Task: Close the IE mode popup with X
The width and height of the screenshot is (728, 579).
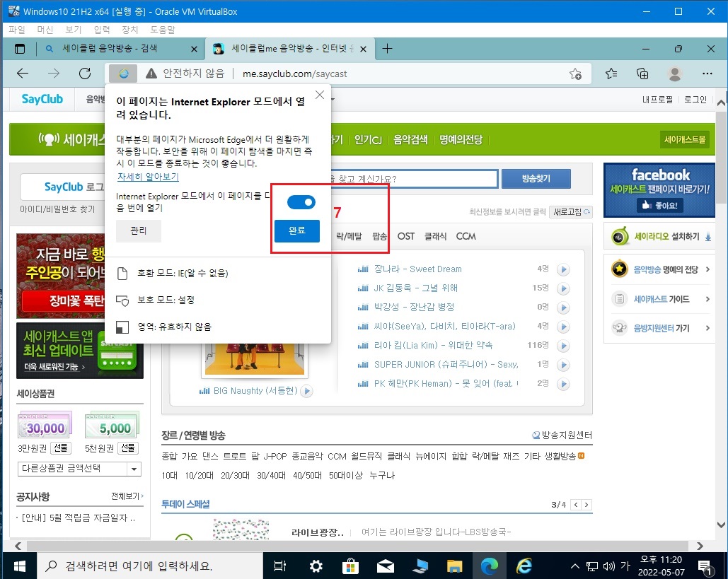Action: (x=320, y=95)
